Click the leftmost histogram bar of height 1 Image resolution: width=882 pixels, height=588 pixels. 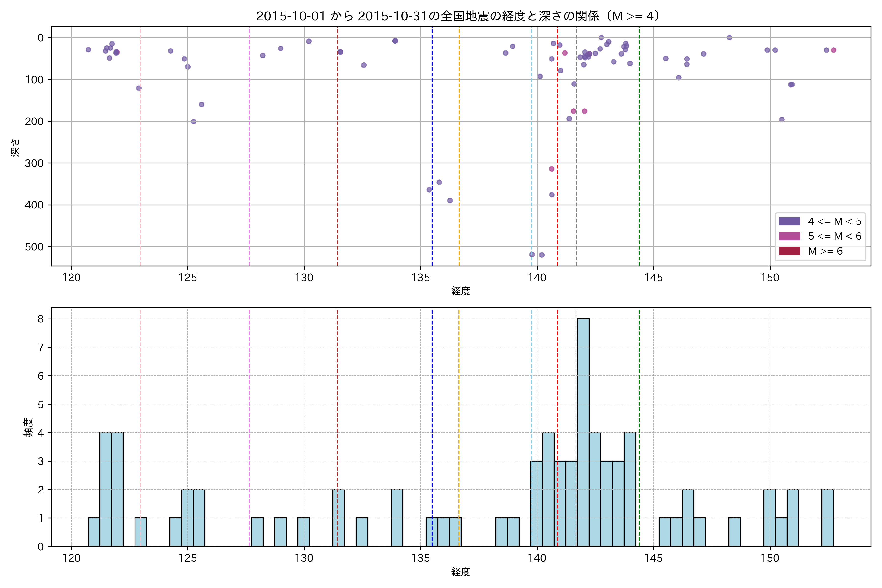[94, 532]
